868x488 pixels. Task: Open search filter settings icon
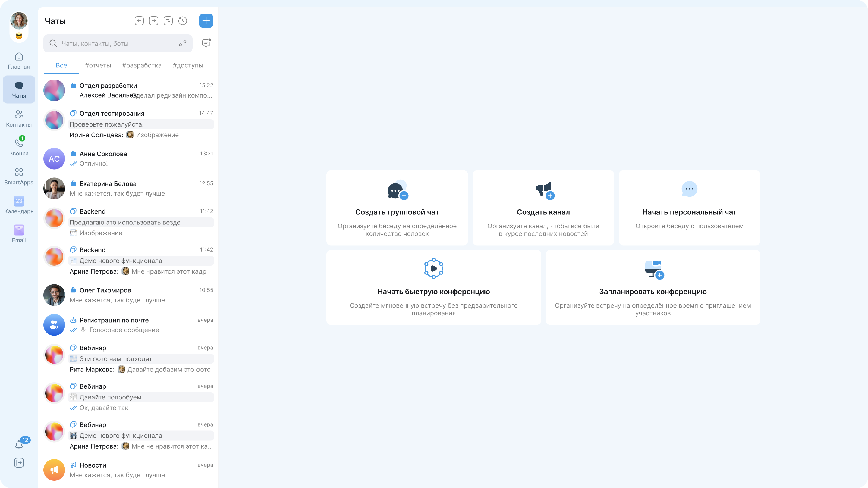click(183, 43)
